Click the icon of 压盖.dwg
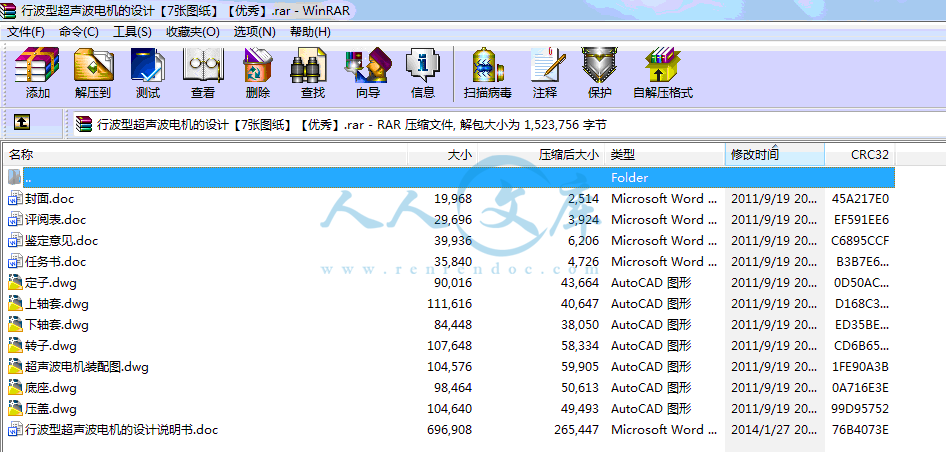Screen dimensions: 946x452 [x=15, y=409]
